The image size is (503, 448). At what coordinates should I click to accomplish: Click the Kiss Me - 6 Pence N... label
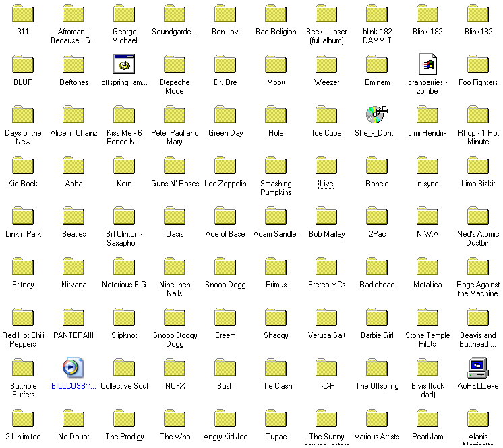124,137
